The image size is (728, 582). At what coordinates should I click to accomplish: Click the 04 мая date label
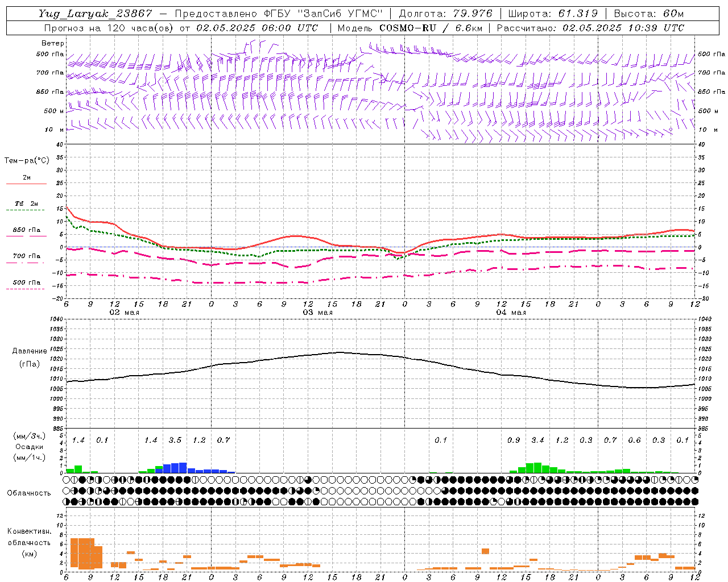pos(511,313)
